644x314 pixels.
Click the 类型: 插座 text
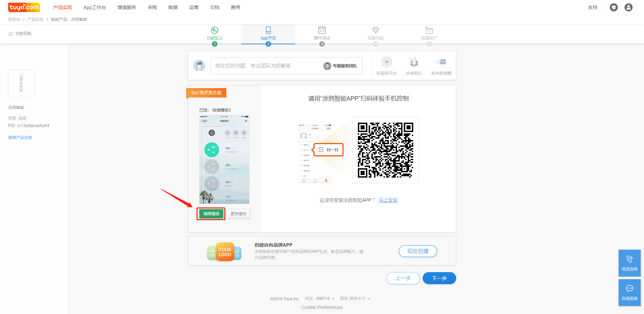click(x=17, y=118)
